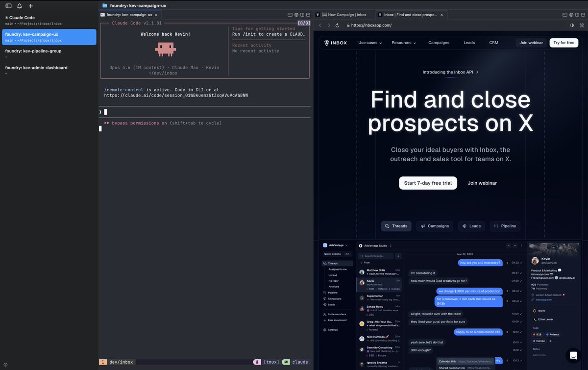Open Claude Code workspace in sidebar
The width and height of the screenshot is (588, 370).
click(49, 20)
